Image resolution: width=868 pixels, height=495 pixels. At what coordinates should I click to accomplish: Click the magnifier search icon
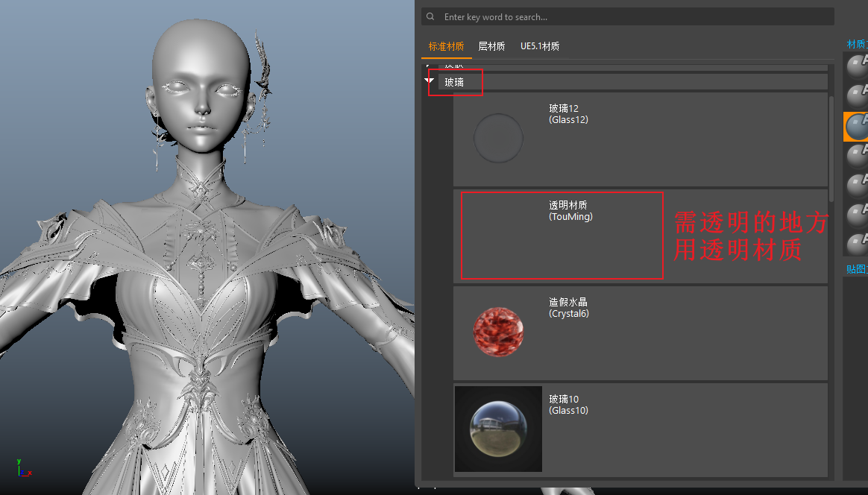430,16
